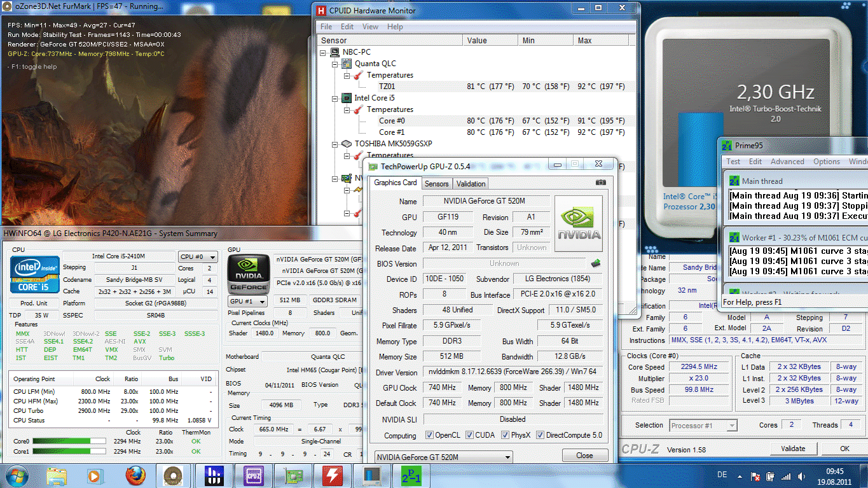Open Prime95 Test menu
Screen dimensions: 868x488
click(733, 162)
